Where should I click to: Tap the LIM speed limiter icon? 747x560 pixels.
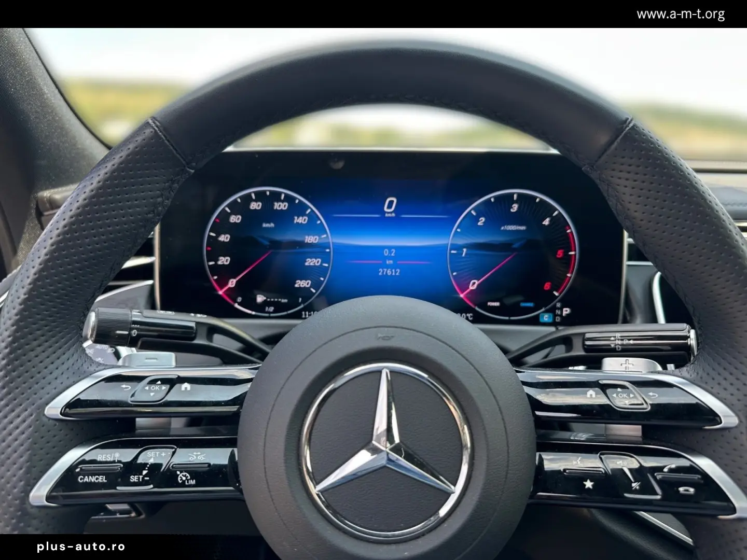point(186,478)
